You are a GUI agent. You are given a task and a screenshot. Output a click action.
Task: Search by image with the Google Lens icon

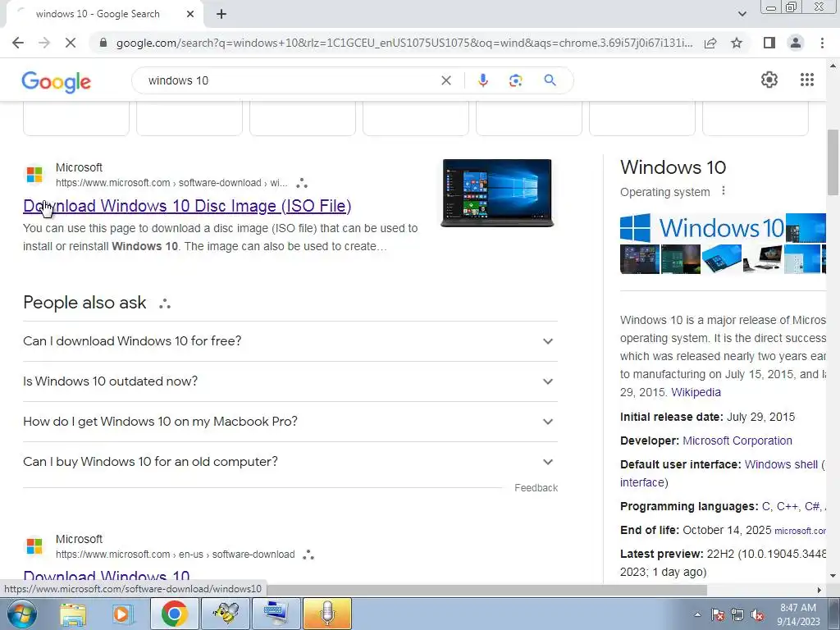pos(515,80)
